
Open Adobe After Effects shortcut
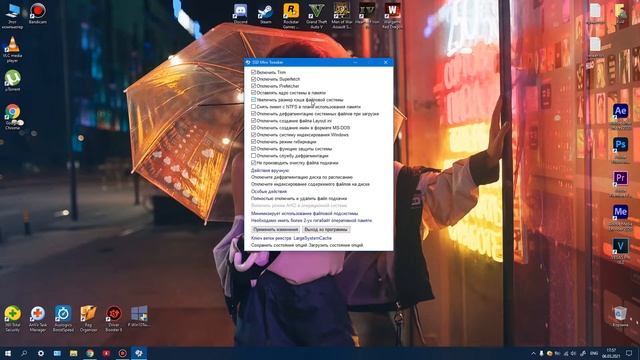pyautogui.click(x=620, y=117)
